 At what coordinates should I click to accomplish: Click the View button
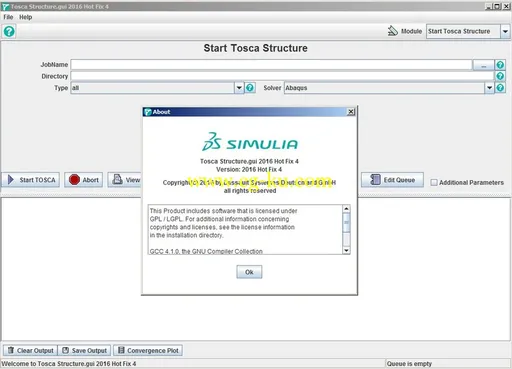(125, 180)
